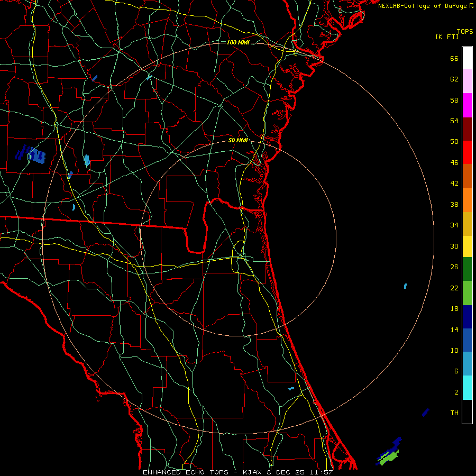The image size is (476, 476).
Task: Click the legend value "46"
Action: 454,163
